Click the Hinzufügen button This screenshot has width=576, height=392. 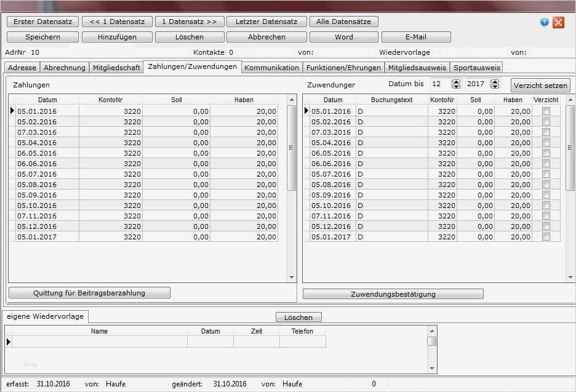117,37
